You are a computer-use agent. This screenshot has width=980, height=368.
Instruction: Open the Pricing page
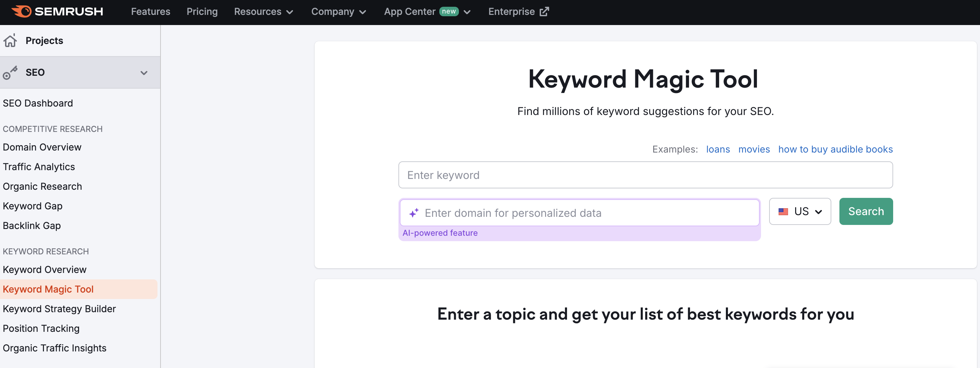(202, 11)
